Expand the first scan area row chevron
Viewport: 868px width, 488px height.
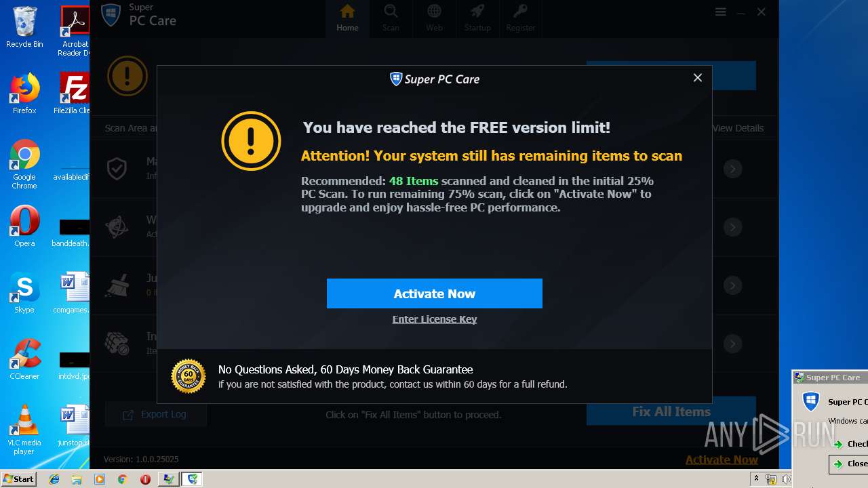[732, 169]
